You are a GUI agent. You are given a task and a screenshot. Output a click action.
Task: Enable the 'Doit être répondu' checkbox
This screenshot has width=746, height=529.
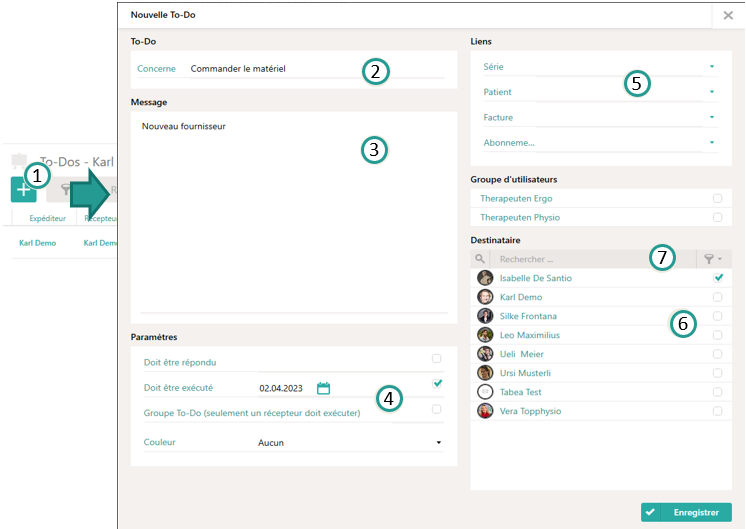pyautogui.click(x=437, y=359)
